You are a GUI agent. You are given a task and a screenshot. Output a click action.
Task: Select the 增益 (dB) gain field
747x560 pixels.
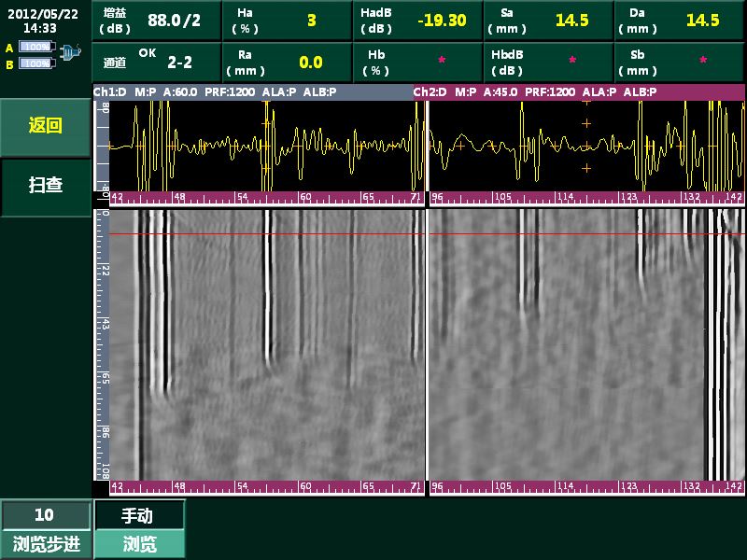point(157,21)
